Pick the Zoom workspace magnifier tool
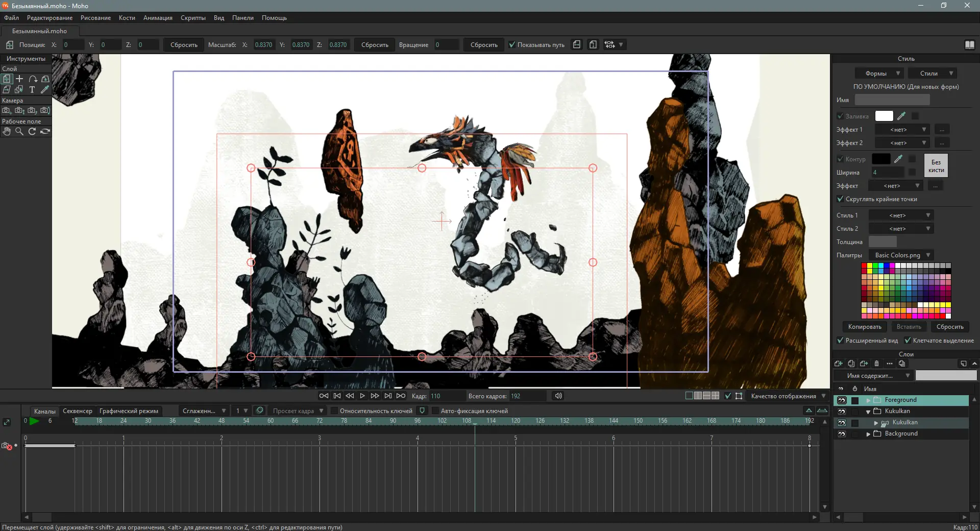 [19, 132]
